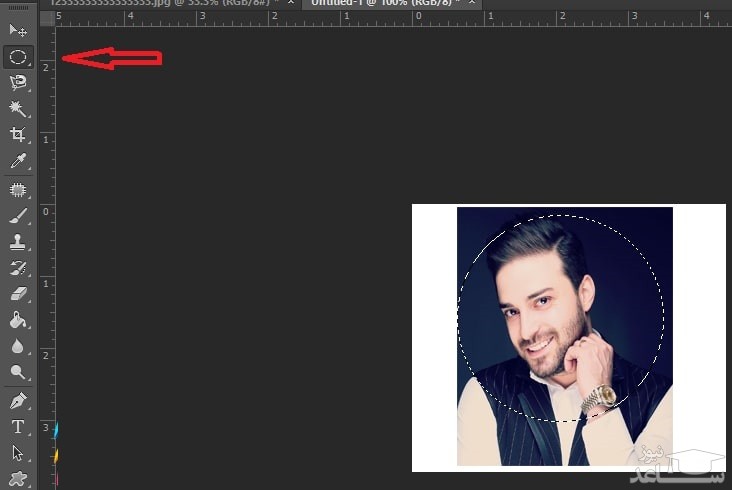
Task: Select the Eraser tool
Action: click(18, 294)
